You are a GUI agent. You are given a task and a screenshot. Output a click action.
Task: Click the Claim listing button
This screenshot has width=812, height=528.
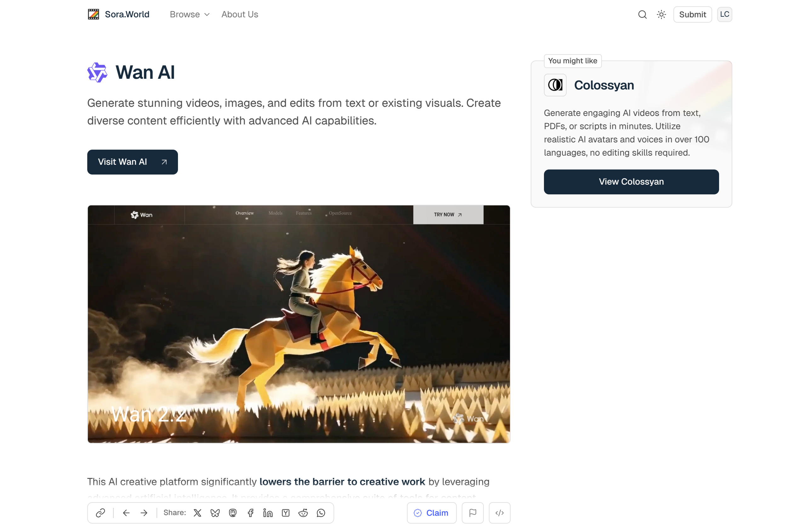431,513
